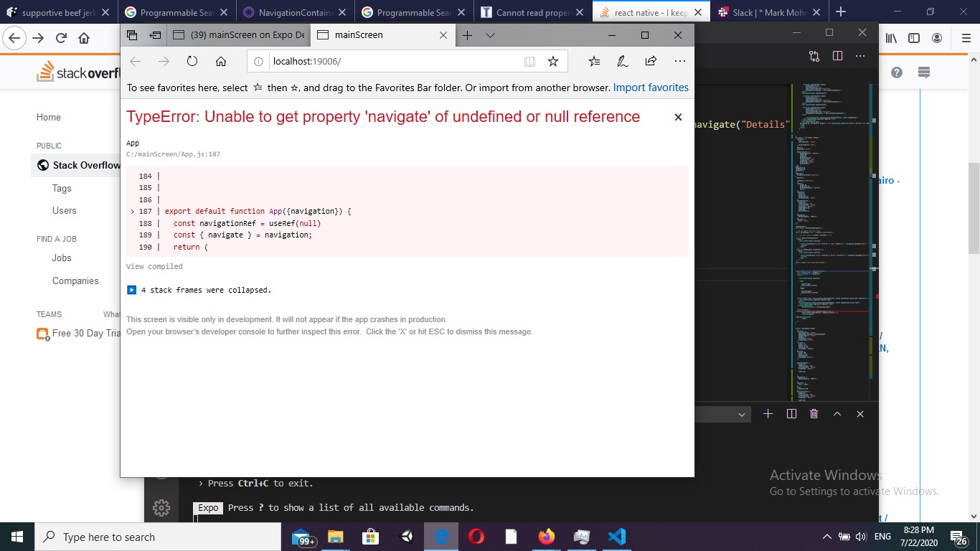The image size is (980, 551).
Task: Reload the Firefox page
Action: [x=61, y=38]
